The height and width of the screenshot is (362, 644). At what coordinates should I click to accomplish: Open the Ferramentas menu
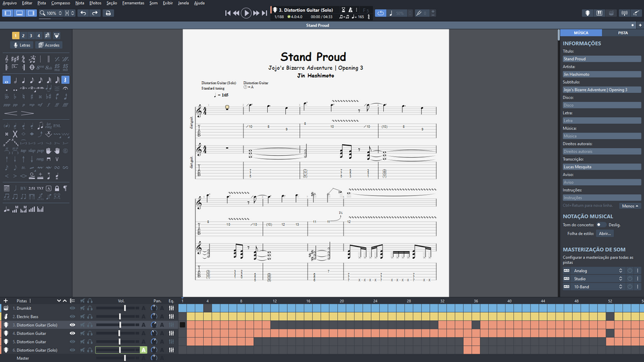pos(133,3)
